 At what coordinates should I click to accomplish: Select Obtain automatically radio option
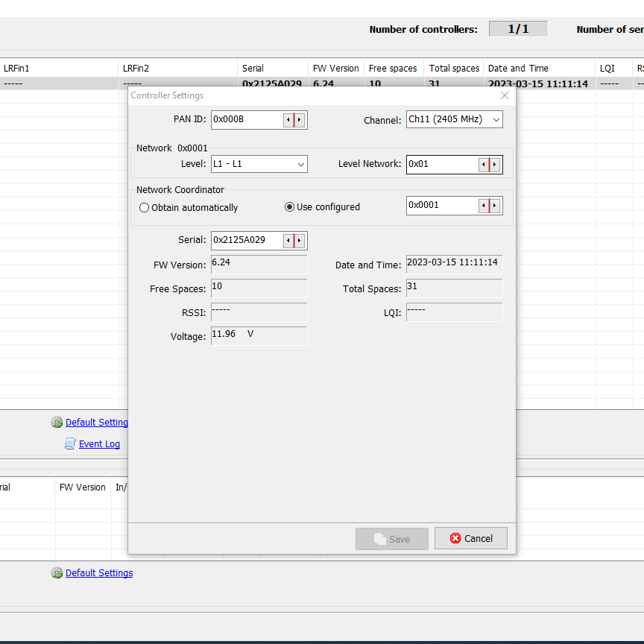pyautogui.click(x=145, y=208)
